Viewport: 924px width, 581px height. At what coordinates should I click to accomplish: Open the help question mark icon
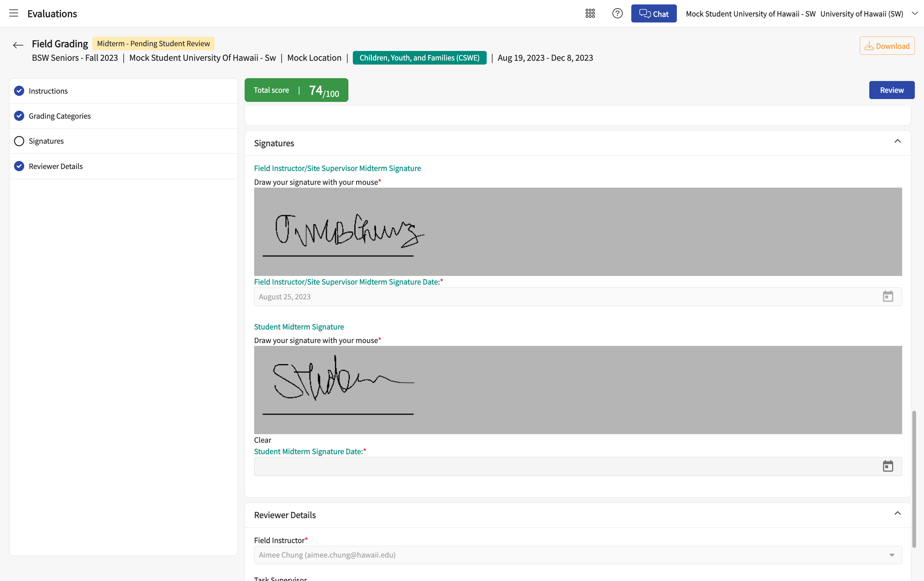tap(617, 13)
